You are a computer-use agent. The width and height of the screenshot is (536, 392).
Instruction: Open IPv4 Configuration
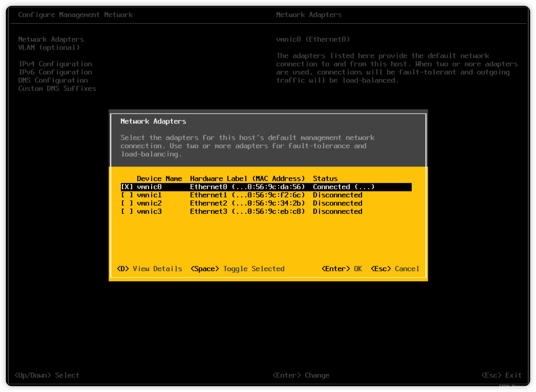pos(55,64)
